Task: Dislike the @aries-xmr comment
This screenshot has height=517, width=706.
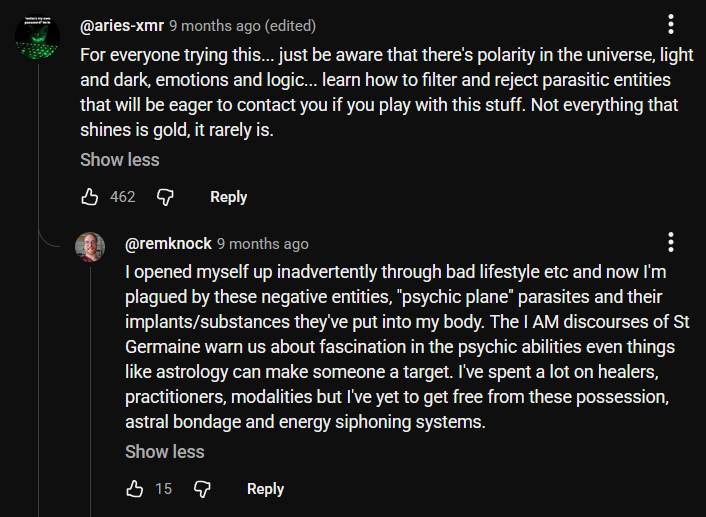Action: pos(165,197)
